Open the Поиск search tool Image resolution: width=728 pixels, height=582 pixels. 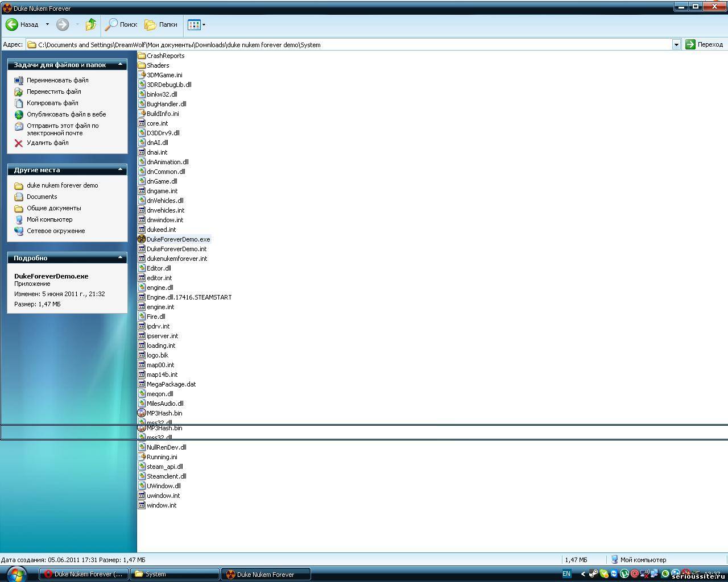tap(121, 24)
